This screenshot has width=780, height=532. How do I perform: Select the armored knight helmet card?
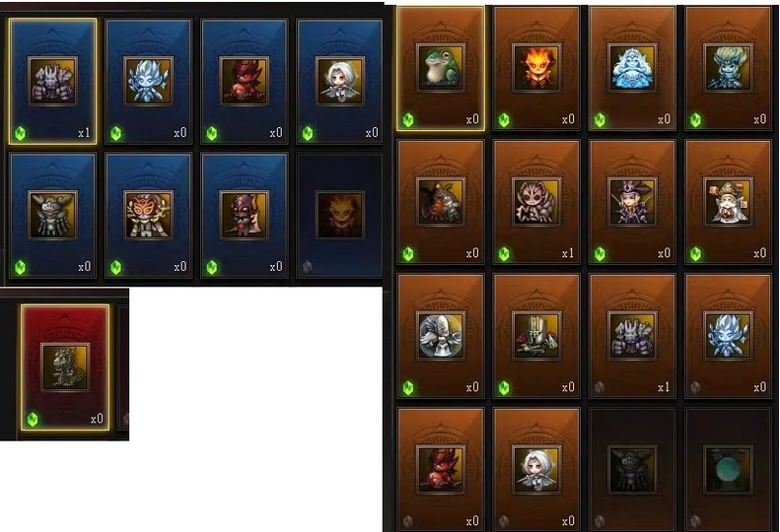coord(536,336)
